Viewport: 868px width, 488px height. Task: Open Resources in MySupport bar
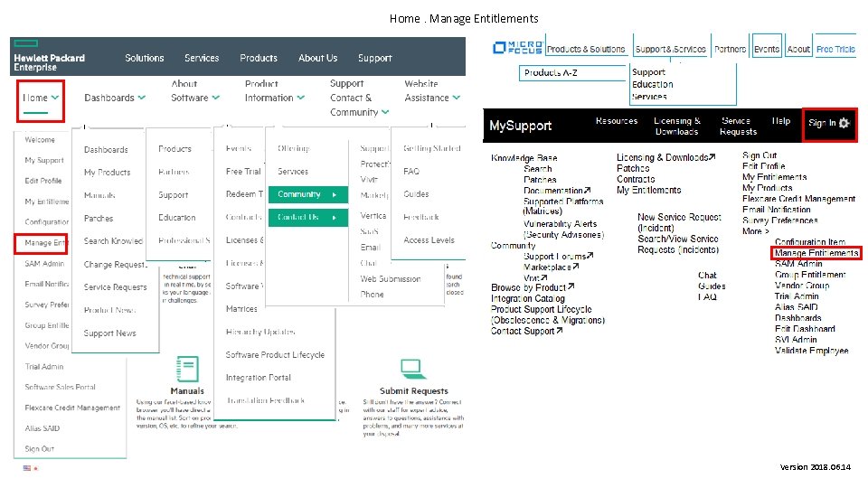[617, 120]
